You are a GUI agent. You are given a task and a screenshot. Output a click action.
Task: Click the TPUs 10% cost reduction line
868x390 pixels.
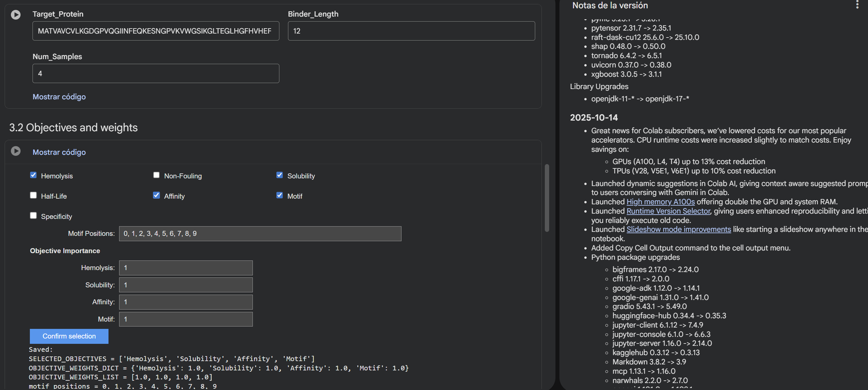[694, 171]
